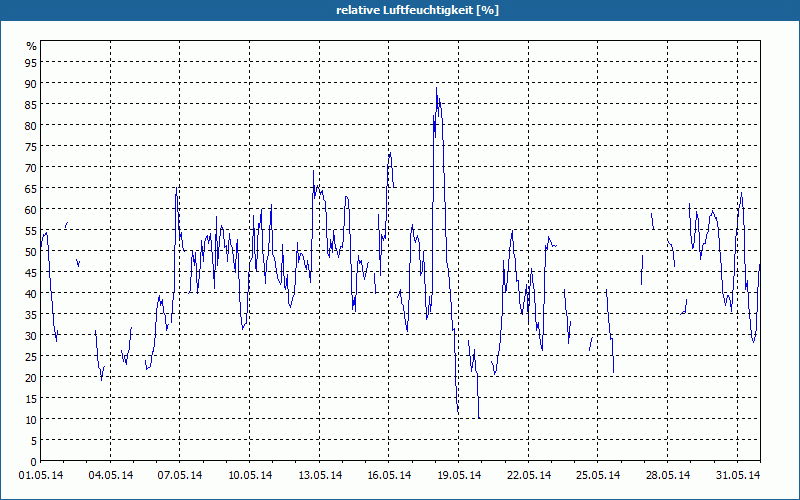The image size is (800, 500).
Task: Click the 0 value on the y-axis
Action: pyautogui.click(x=34, y=462)
